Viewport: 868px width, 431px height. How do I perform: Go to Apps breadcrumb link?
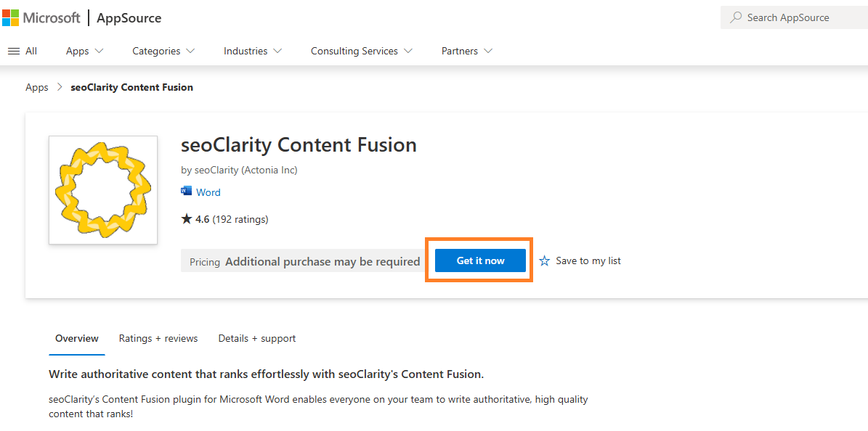(x=36, y=88)
